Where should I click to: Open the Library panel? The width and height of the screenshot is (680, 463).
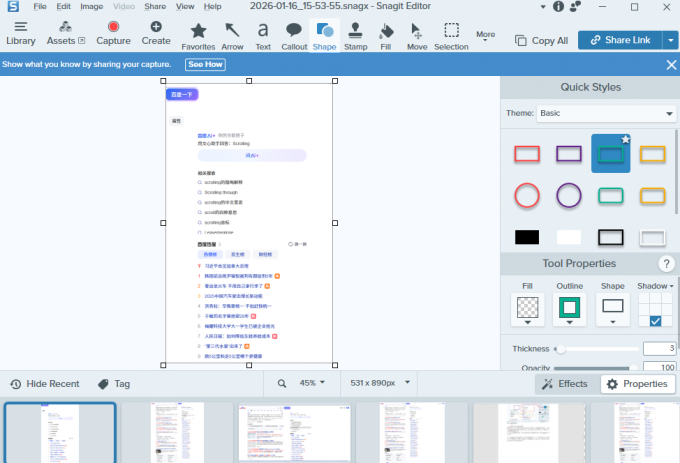pos(20,32)
